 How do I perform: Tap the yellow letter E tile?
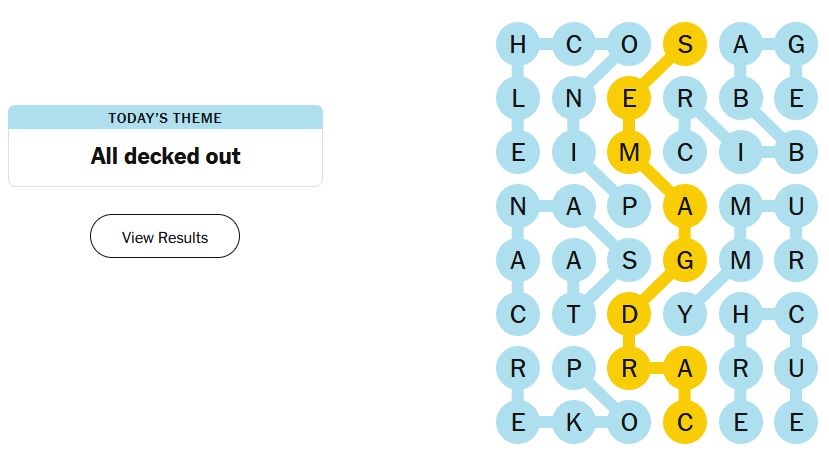tap(629, 98)
